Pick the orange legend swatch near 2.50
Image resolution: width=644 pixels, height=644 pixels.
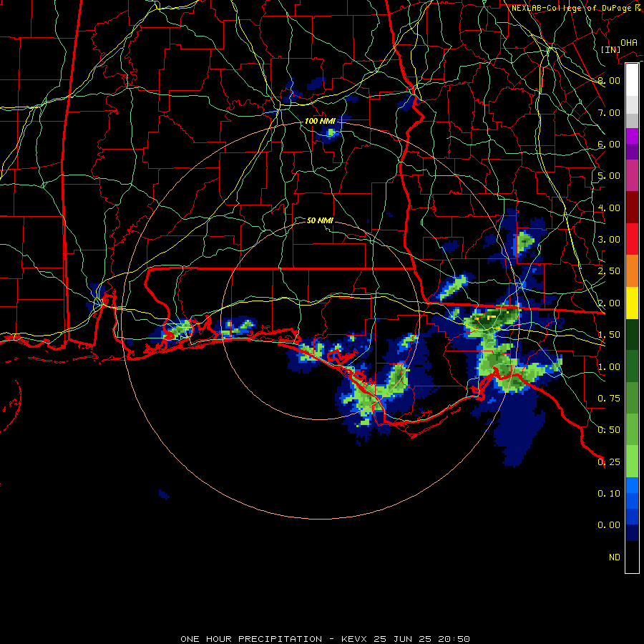click(x=632, y=271)
